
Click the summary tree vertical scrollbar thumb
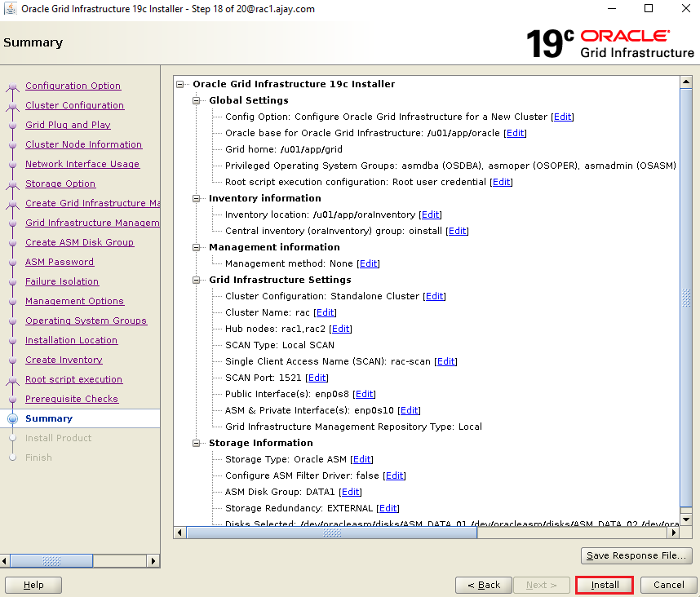click(686, 298)
